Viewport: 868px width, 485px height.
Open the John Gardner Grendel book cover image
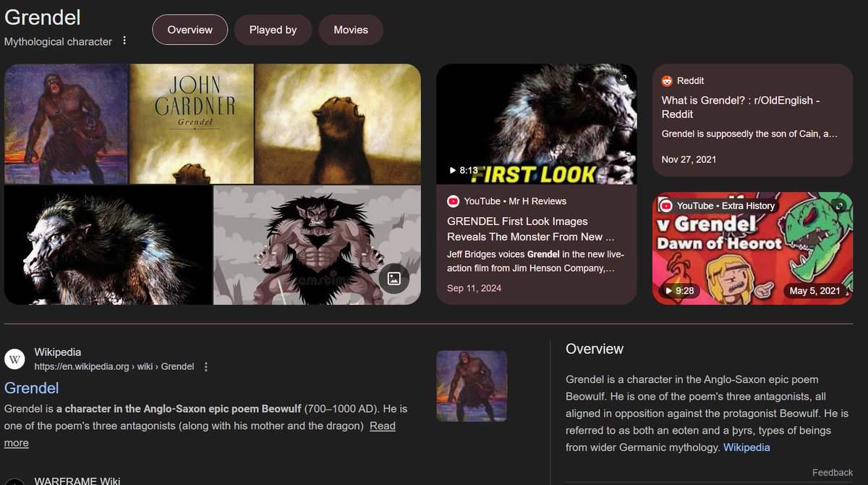(192, 124)
